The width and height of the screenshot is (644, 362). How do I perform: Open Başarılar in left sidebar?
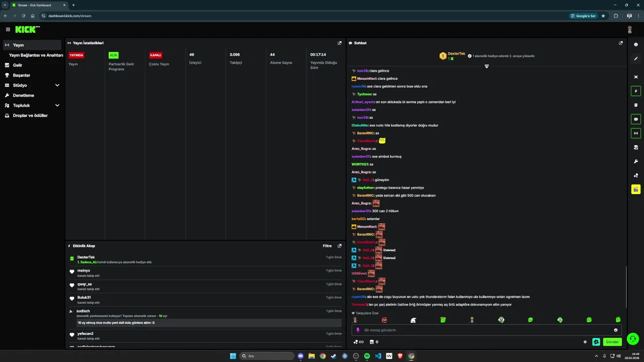pyautogui.click(x=22, y=75)
